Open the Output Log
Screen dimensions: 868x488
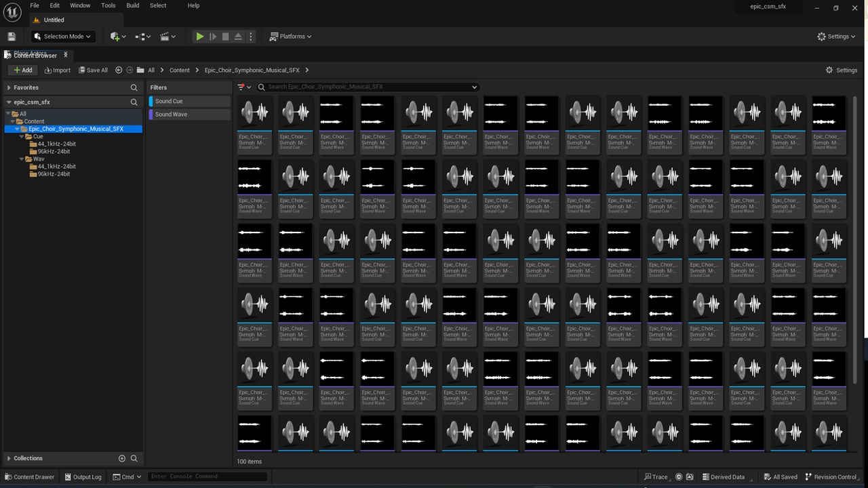83,476
